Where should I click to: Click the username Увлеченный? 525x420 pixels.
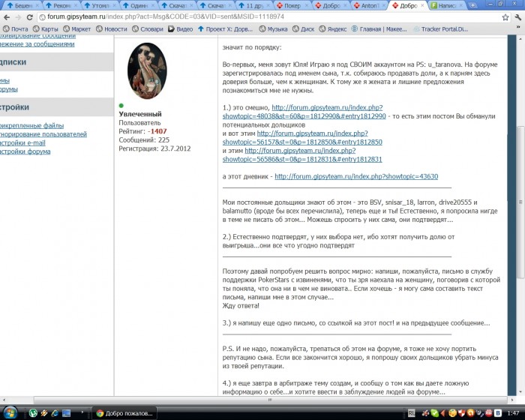pos(140,114)
